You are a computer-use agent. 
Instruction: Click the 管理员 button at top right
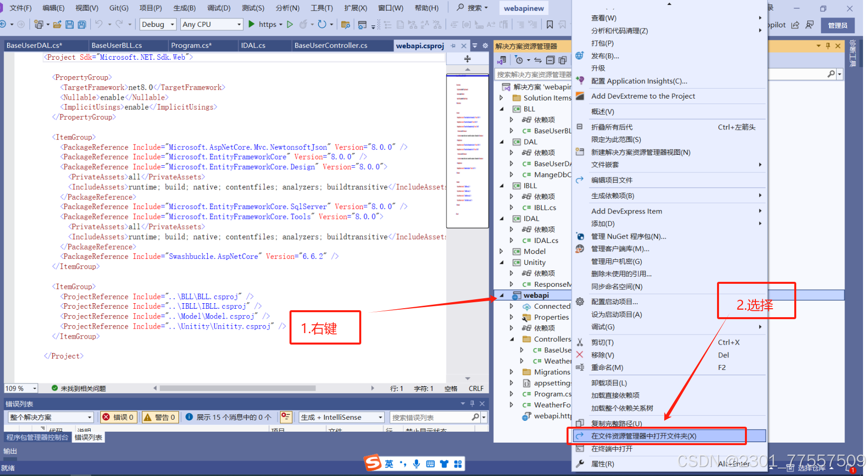point(838,25)
